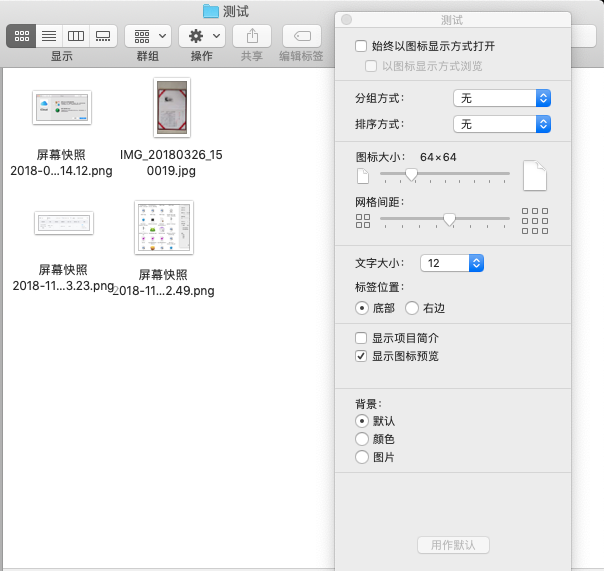Screen dimensions: 604x571
Task: Select the IMG_20180326_150019.jpg thumbnail
Action: [171, 108]
